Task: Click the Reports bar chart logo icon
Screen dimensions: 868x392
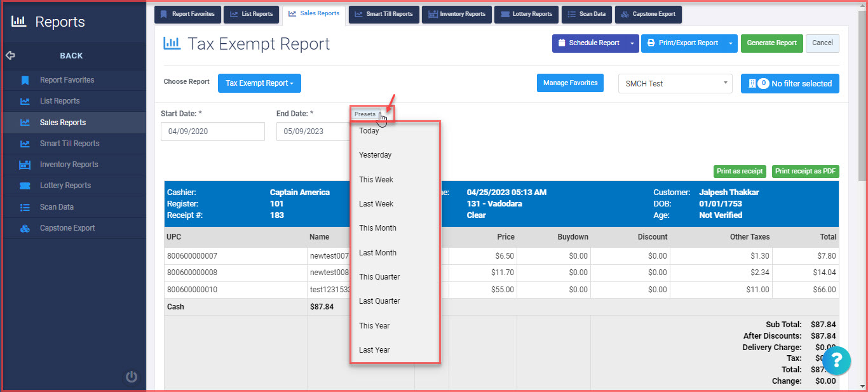Action: pos(19,22)
